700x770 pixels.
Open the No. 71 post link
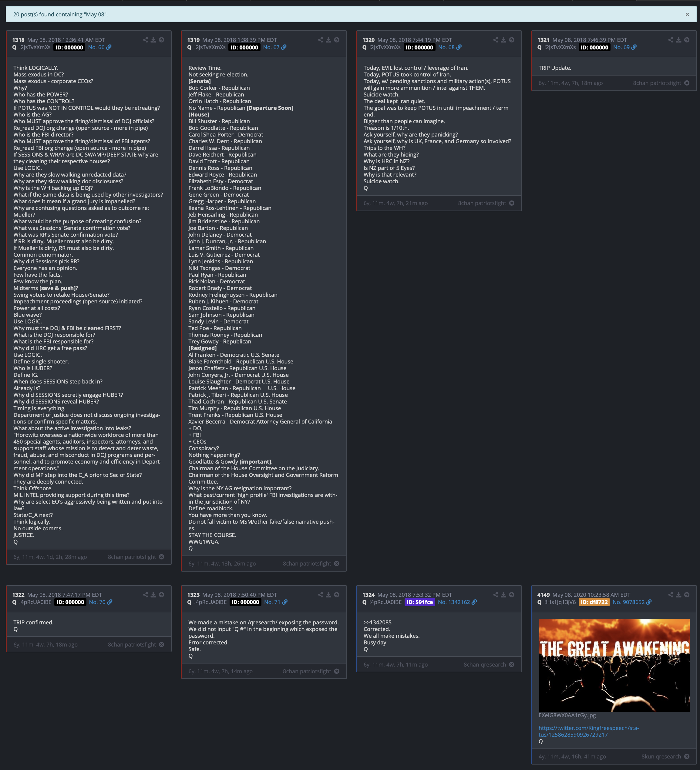[x=276, y=602]
